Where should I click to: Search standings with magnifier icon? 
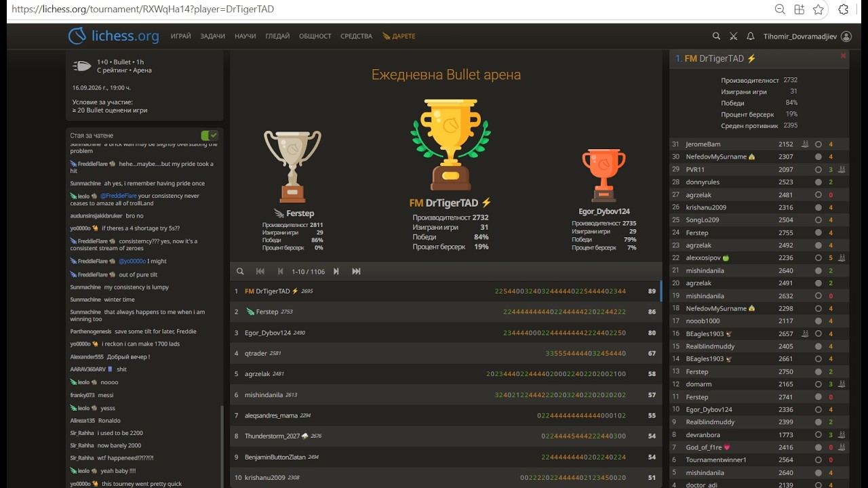click(x=240, y=271)
